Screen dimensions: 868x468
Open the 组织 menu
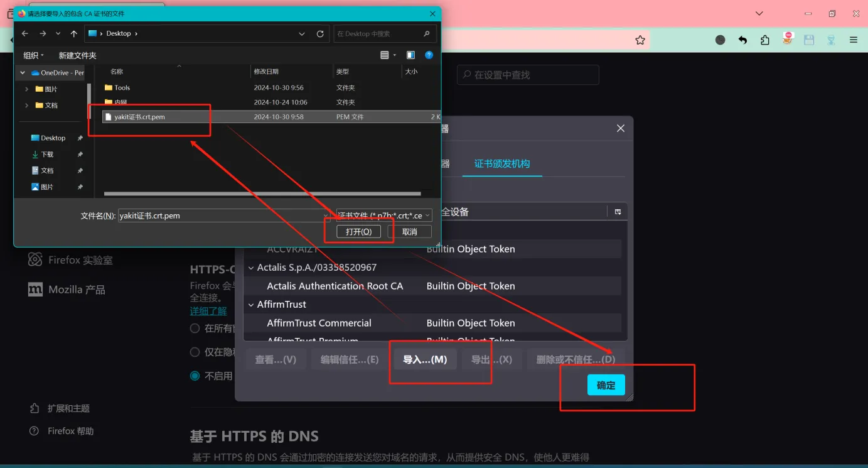pyautogui.click(x=33, y=55)
